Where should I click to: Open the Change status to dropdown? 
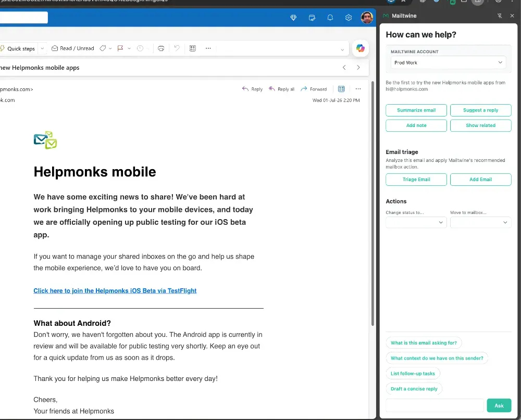(416, 222)
